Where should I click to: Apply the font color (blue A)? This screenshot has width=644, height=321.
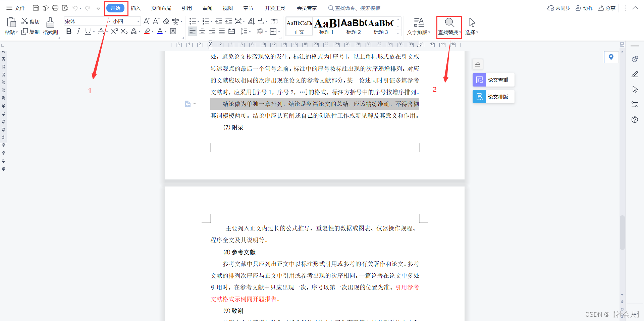tap(160, 31)
